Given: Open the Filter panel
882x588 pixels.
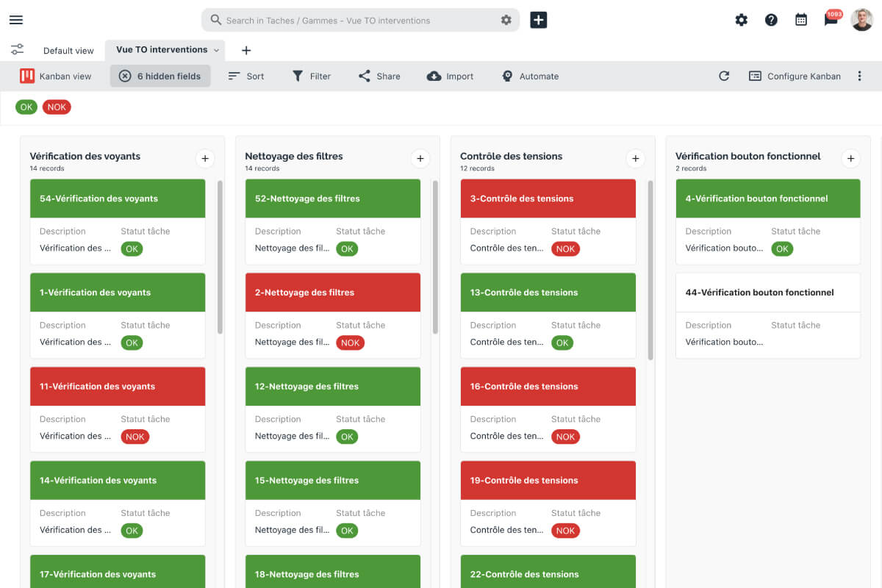Looking at the screenshot, I should point(312,76).
